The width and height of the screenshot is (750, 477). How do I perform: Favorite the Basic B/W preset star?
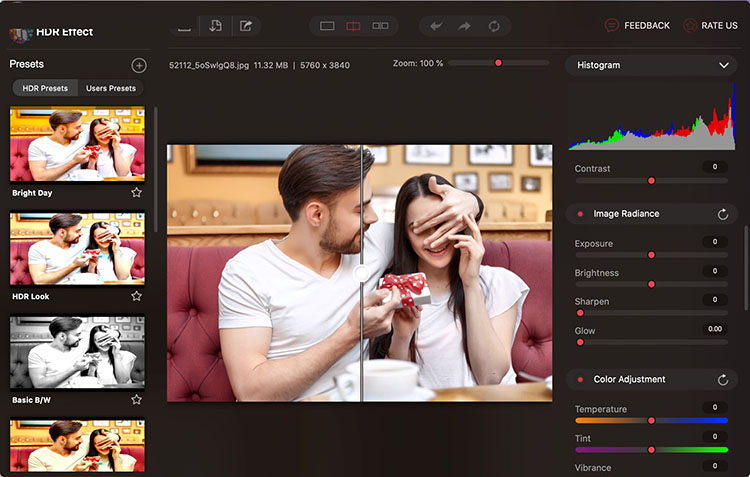point(136,399)
